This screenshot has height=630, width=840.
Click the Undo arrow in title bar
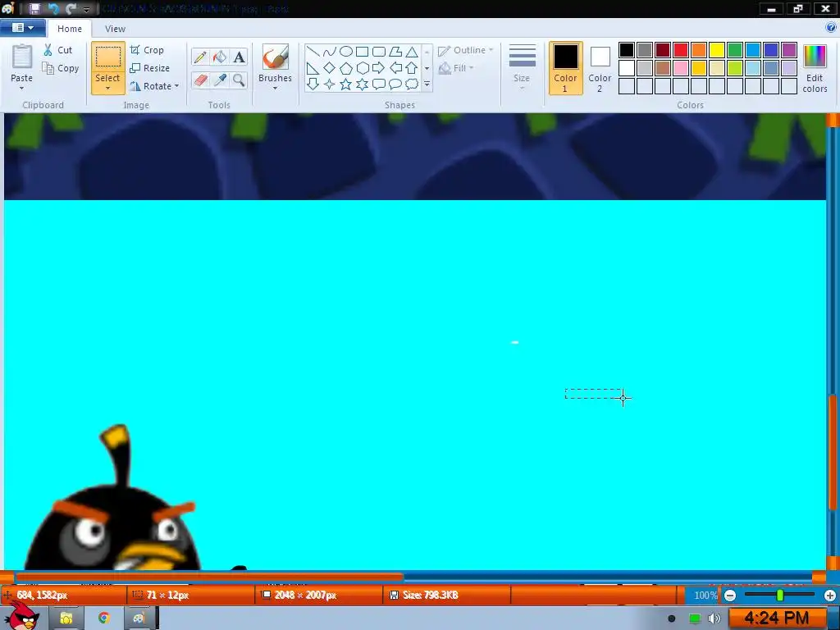pyautogui.click(x=53, y=8)
